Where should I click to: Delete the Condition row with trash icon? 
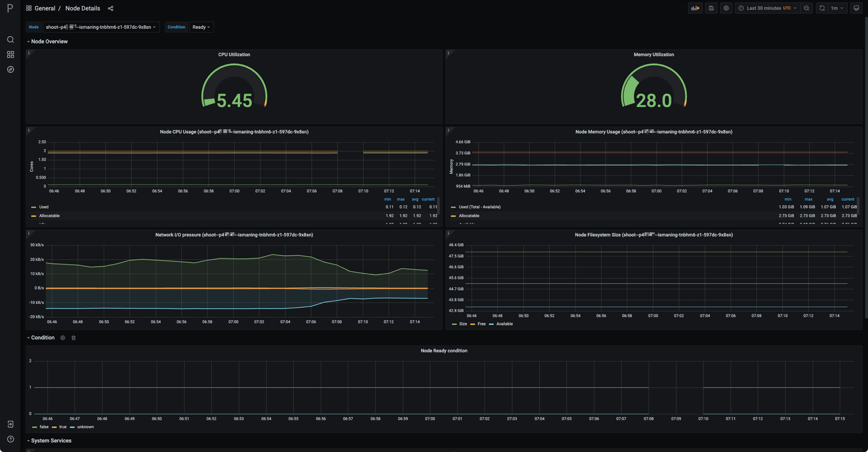(x=74, y=338)
